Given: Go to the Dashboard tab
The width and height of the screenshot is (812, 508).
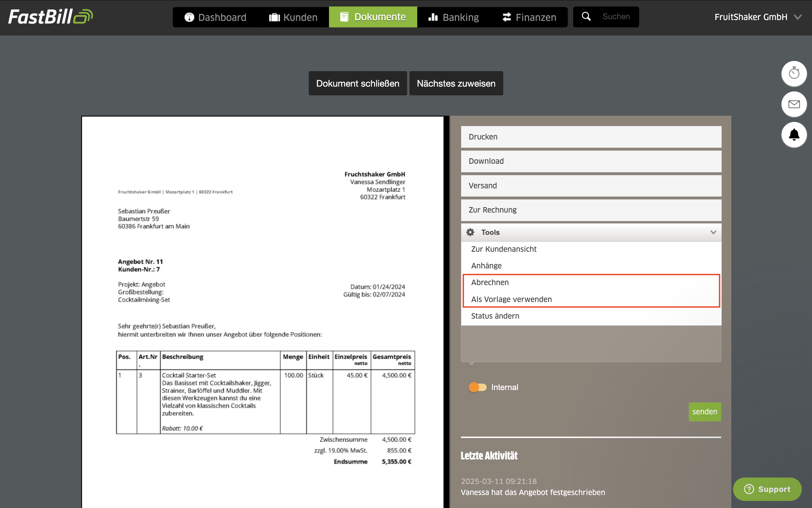Looking at the screenshot, I should tap(215, 17).
